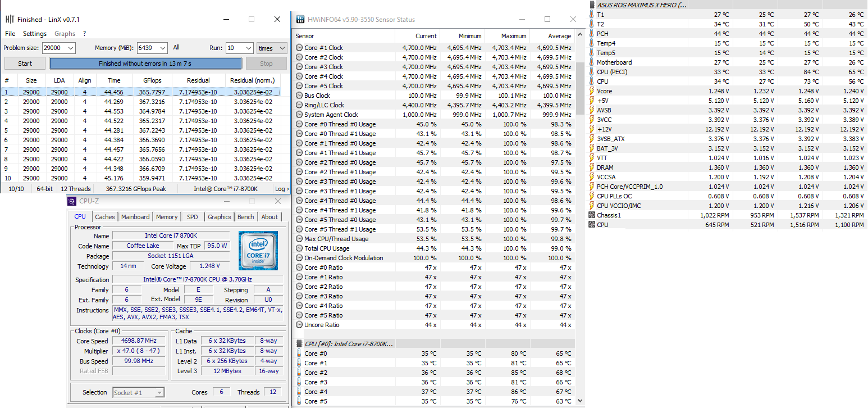Open the ? help menu in LinX
Screen dimensions: 868x408
(84, 34)
